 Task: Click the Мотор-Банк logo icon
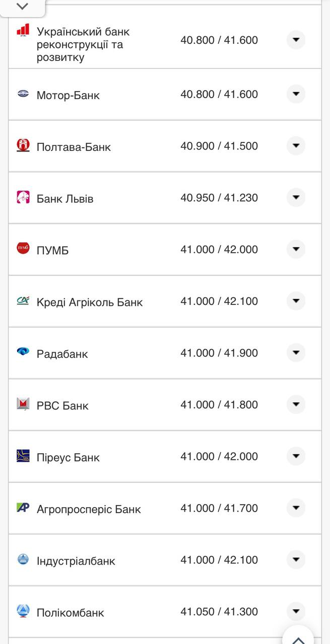tap(23, 94)
